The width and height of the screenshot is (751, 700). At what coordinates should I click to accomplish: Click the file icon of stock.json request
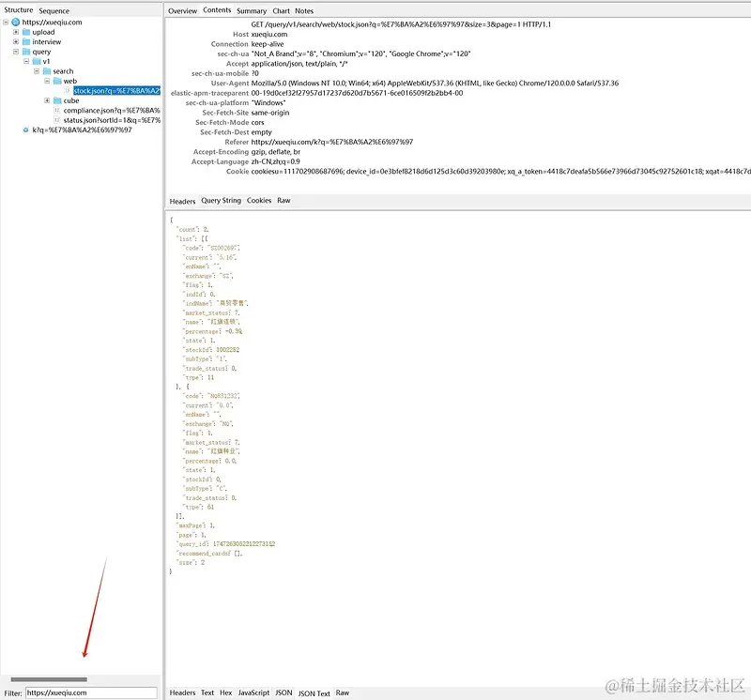68,91
